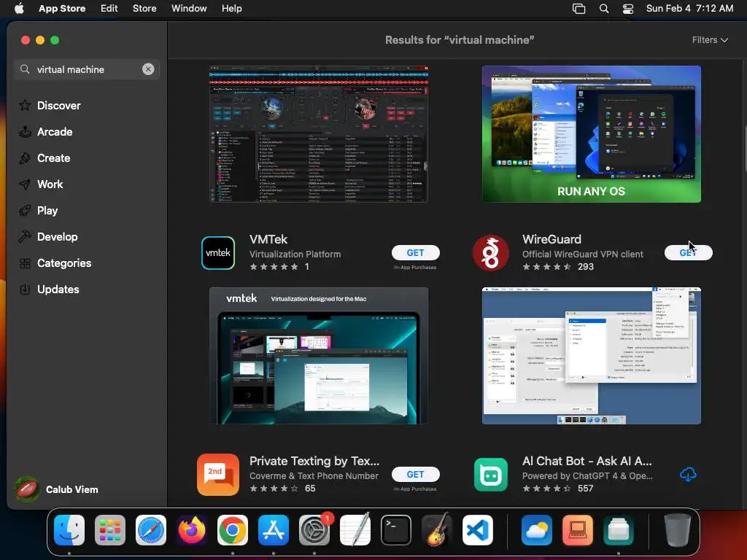Image resolution: width=747 pixels, height=560 pixels.
Task: Open Spotlight search in menu bar
Action: (603, 9)
